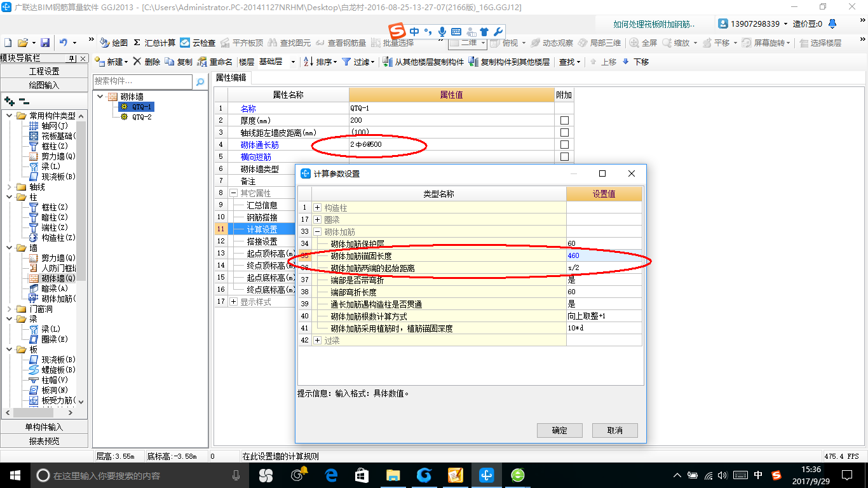This screenshot has height=488, width=868.
Task: Click 计算设置 property row
Action: pyautogui.click(x=262, y=229)
